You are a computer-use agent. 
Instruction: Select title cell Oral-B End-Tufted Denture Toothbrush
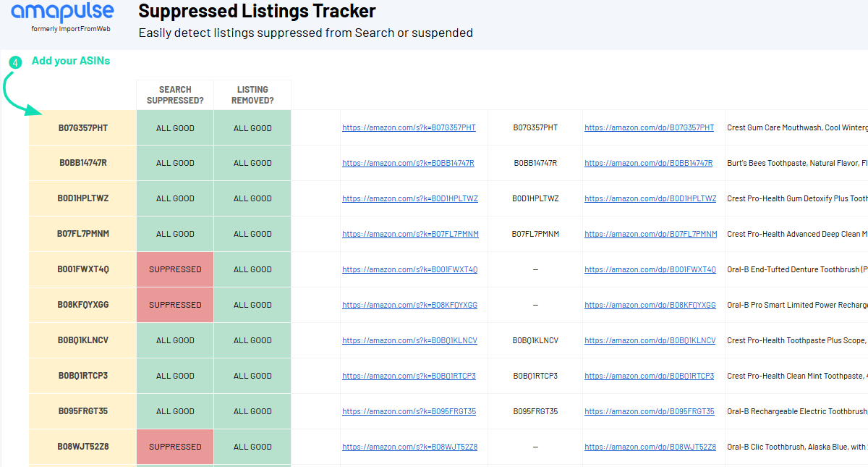[797, 269]
